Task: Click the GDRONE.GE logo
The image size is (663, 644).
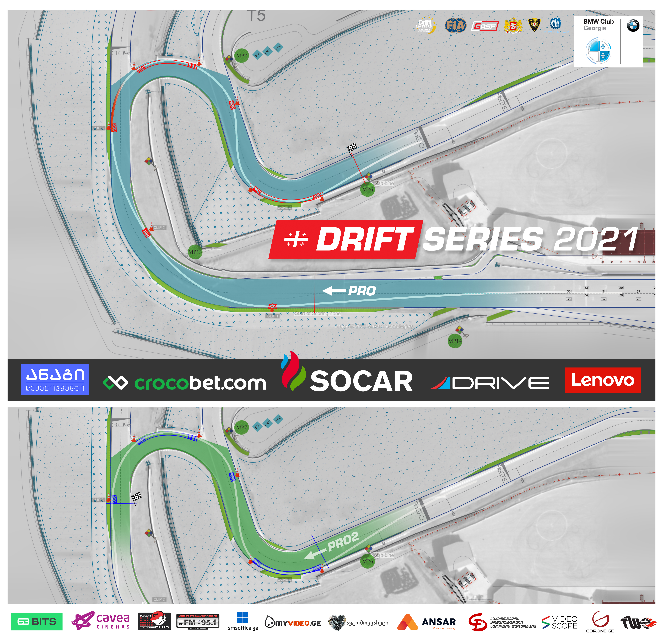Action: tap(600, 622)
